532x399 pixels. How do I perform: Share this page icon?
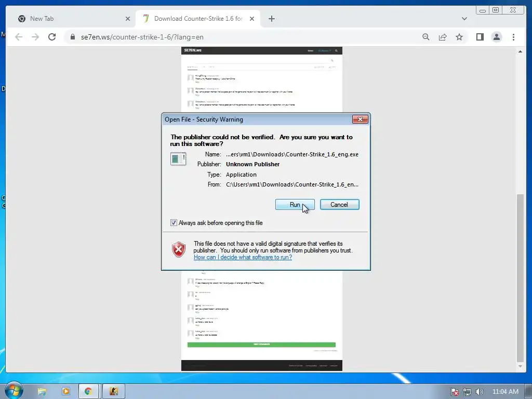click(443, 37)
